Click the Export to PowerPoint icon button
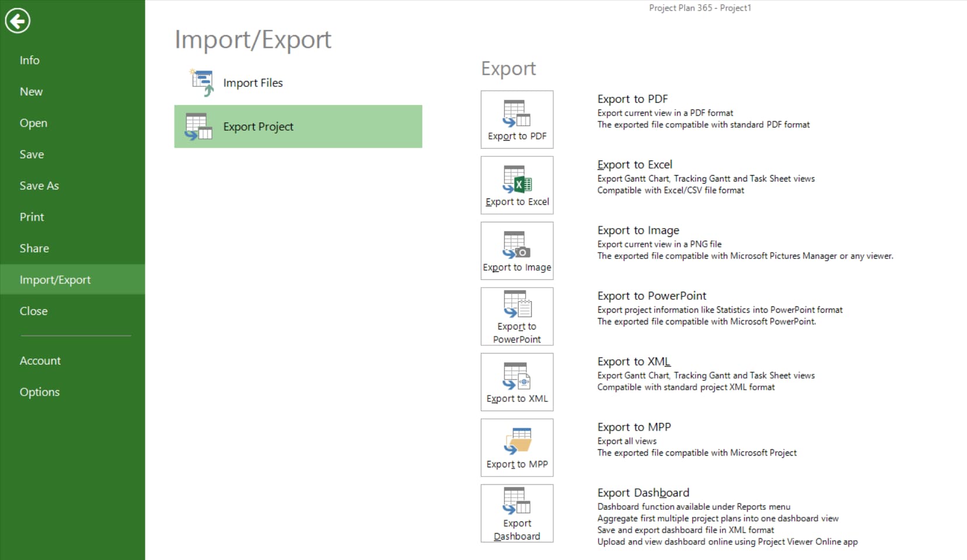Viewport: 967px width, 560px height. (517, 316)
